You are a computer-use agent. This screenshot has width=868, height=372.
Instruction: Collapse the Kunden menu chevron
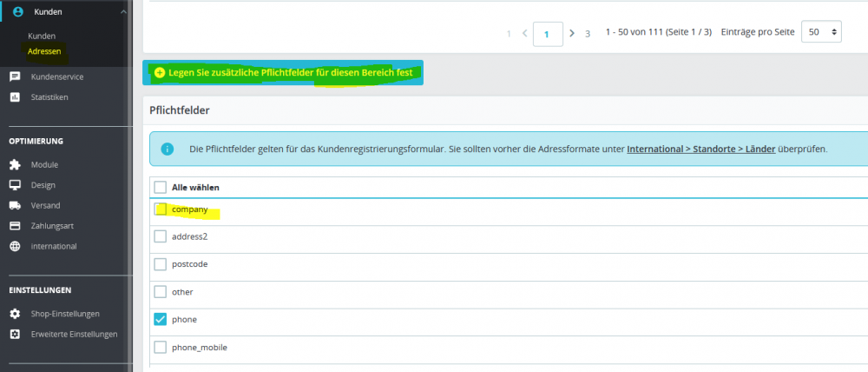122,11
